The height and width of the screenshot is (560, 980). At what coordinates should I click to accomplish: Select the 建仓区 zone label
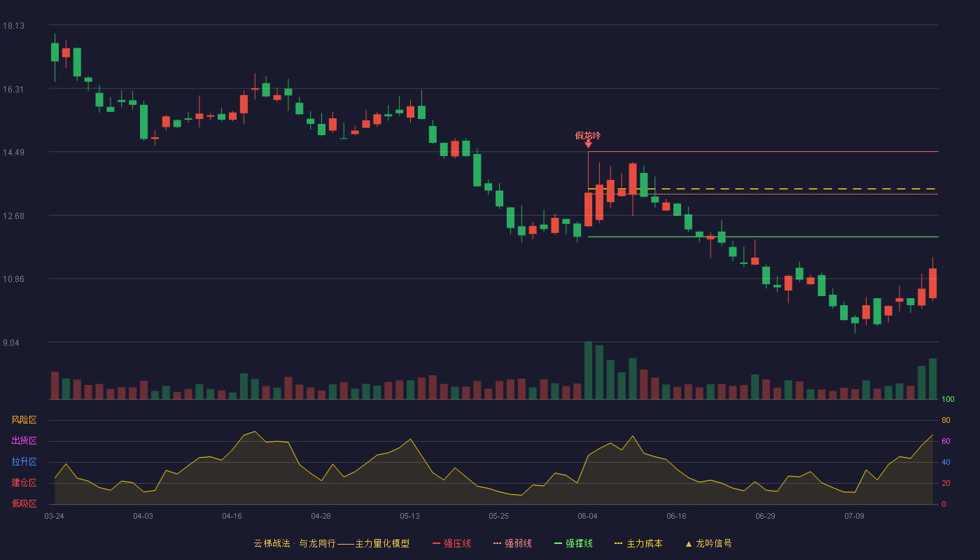(24, 483)
